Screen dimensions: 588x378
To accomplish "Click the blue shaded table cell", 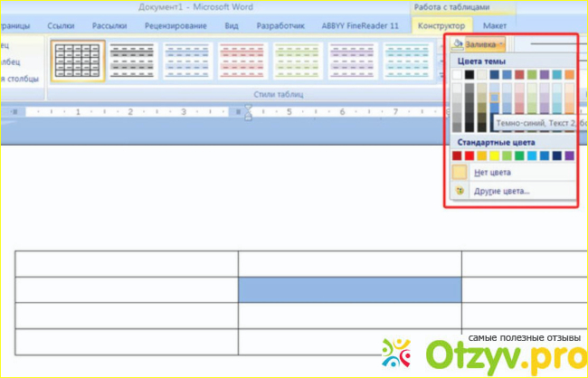I will coord(349,289).
